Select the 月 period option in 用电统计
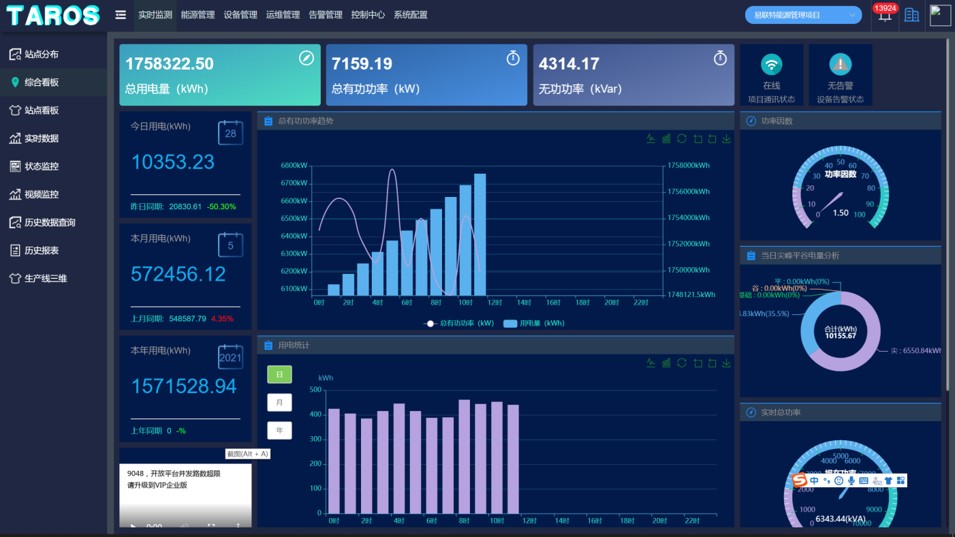 pyautogui.click(x=279, y=402)
